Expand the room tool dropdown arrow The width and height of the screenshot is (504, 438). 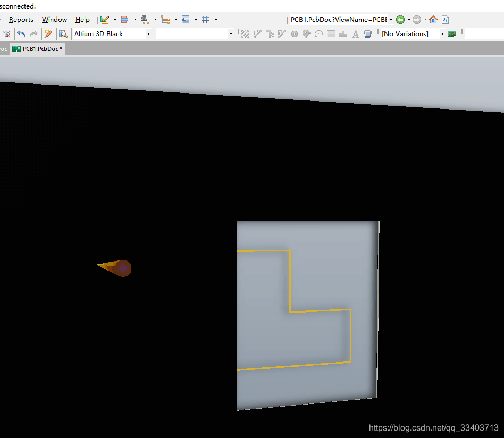196,20
